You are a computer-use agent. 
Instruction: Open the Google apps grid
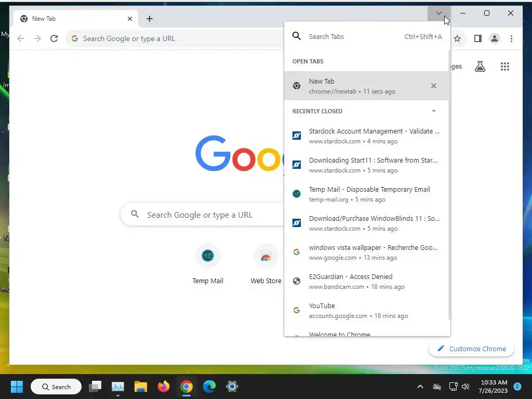[505, 66]
